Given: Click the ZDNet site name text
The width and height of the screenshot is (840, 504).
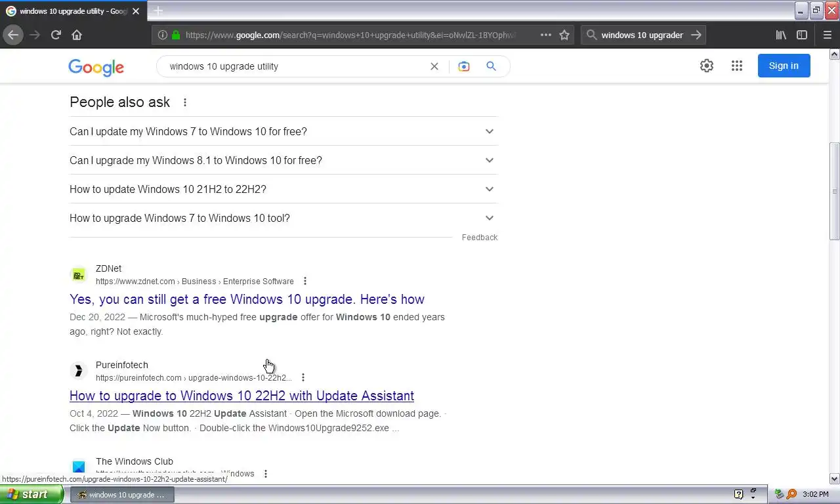Looking at the screenshot, I should pos(108,268).
